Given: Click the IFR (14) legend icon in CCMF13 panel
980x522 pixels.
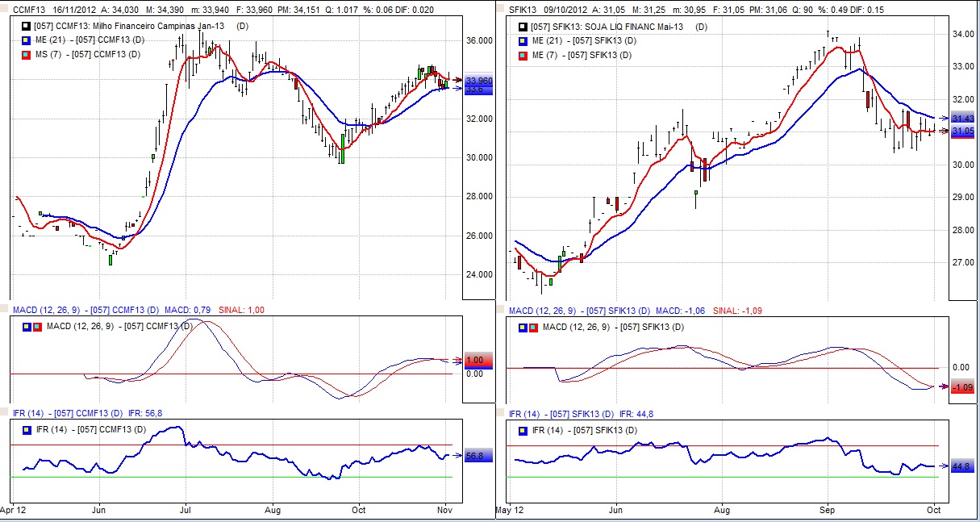Looking at the screenshot, I should [x=27, y=430].
